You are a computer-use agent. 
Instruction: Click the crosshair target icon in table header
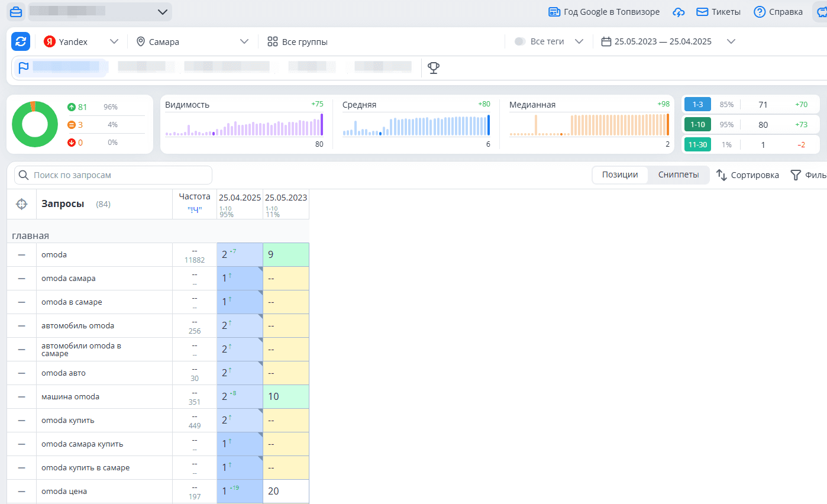22,204
